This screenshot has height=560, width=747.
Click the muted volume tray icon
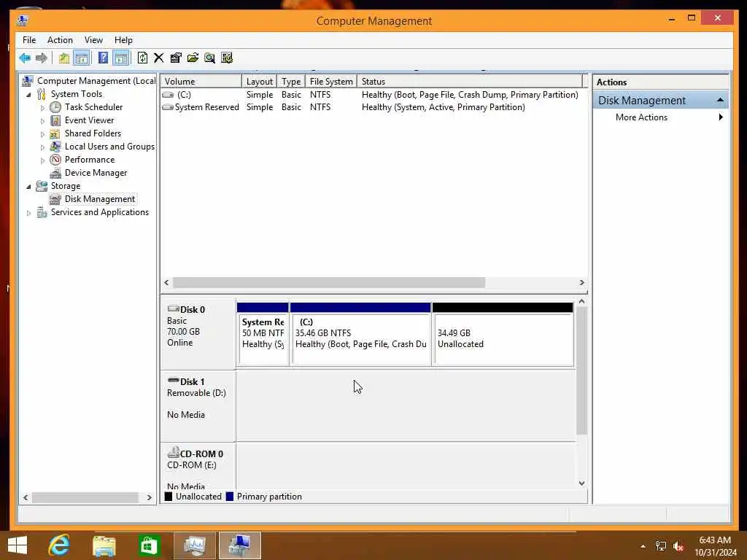[x=678, y=546]
